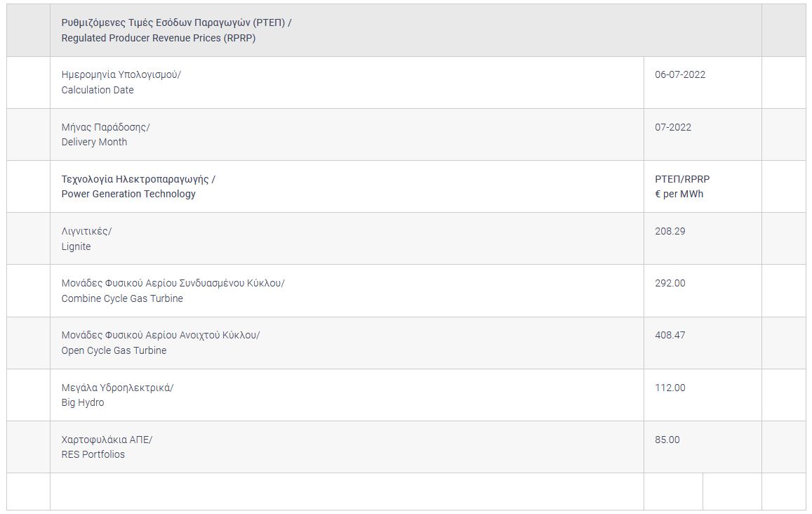Select the Combine Cycle Gas Turbine label

(x=173, y=291)
